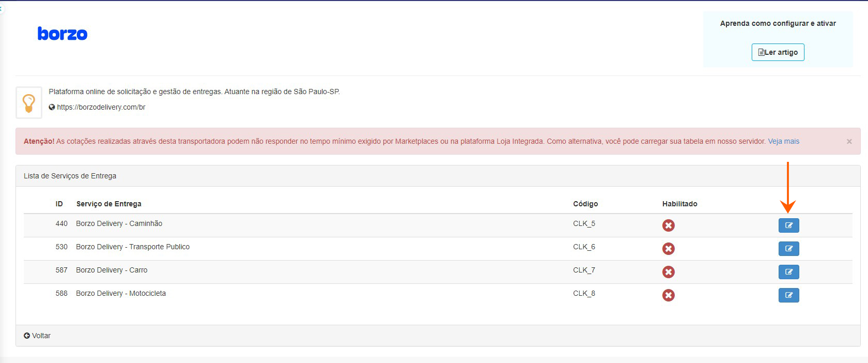Click the Borzo logo
Viewport: 868px width, 363px height.
tap(63, 34)
